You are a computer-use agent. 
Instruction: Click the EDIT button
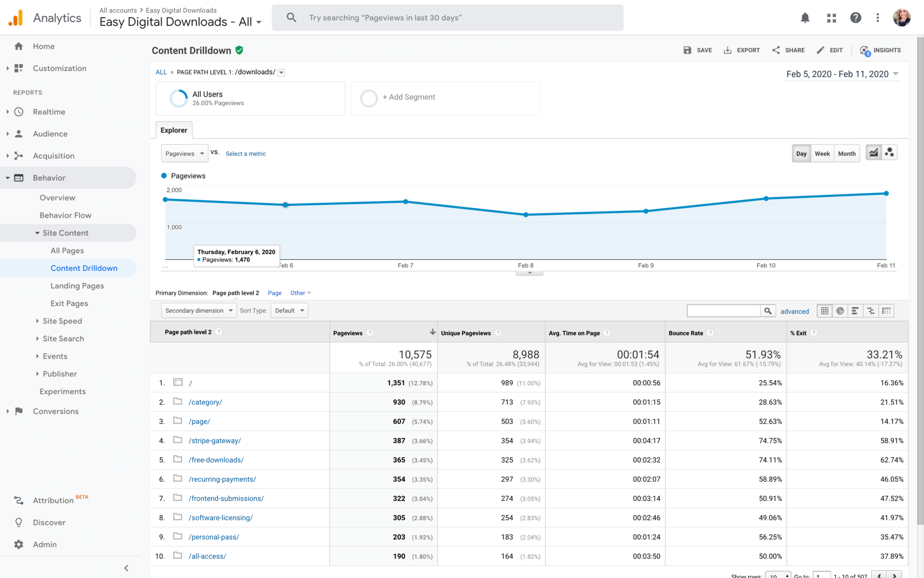click(x=829, y=50)
